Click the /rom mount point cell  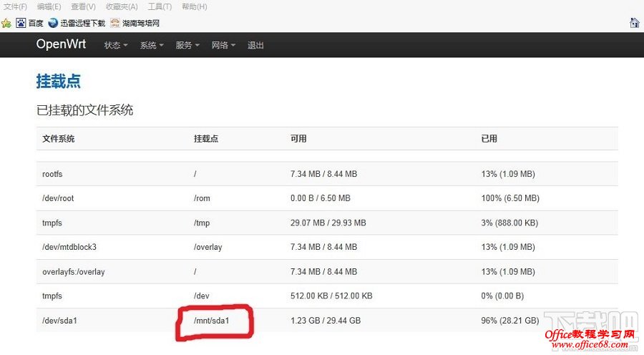[x=202, y=198]
